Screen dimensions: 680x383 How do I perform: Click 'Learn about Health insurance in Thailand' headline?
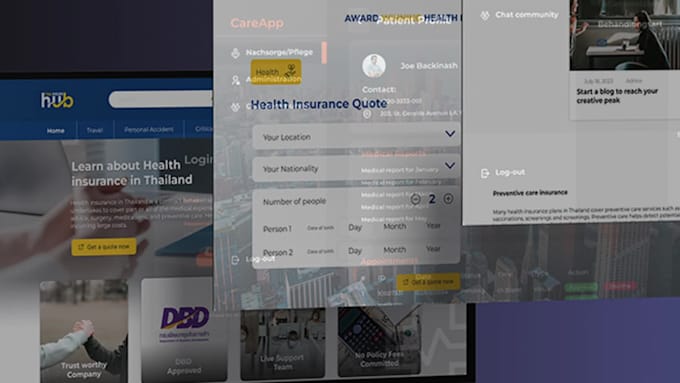[x=132, y=173]
